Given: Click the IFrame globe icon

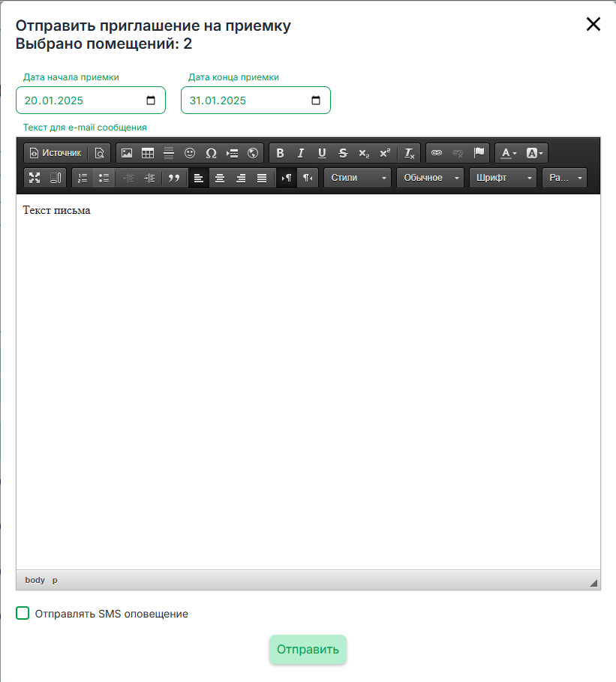Looking at the screenshot, I should point(253,153).
